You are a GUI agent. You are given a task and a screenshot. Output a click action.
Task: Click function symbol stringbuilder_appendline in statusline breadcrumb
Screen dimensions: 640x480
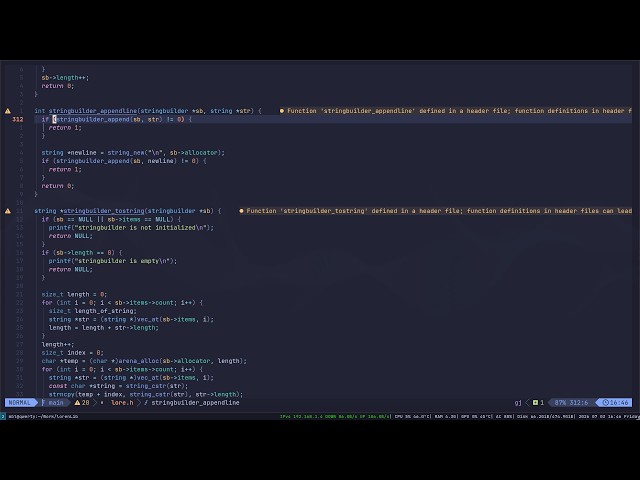[191, 402]
